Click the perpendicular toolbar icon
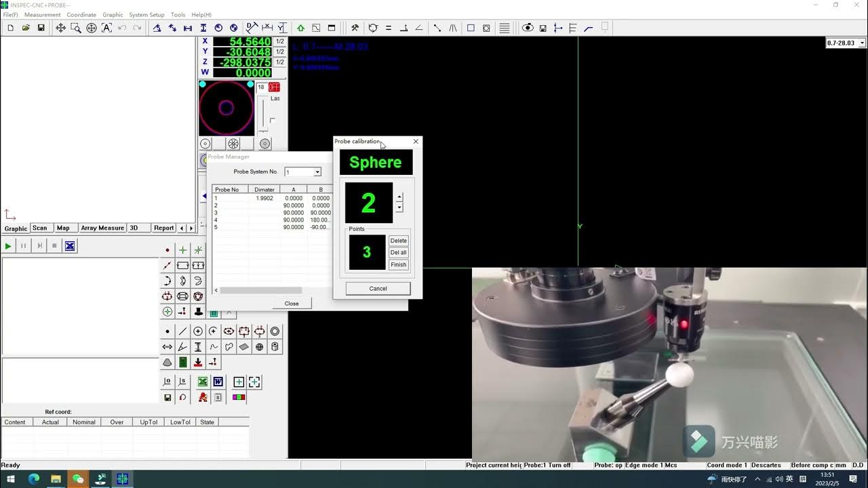The width and height of the screenshot is (868, 488). tap(404, 28)
